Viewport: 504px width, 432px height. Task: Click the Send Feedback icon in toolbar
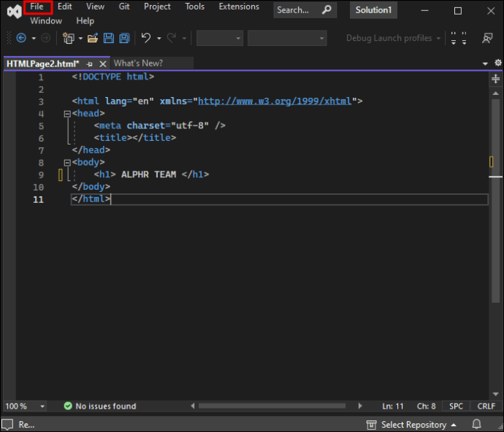coord(486,38)
